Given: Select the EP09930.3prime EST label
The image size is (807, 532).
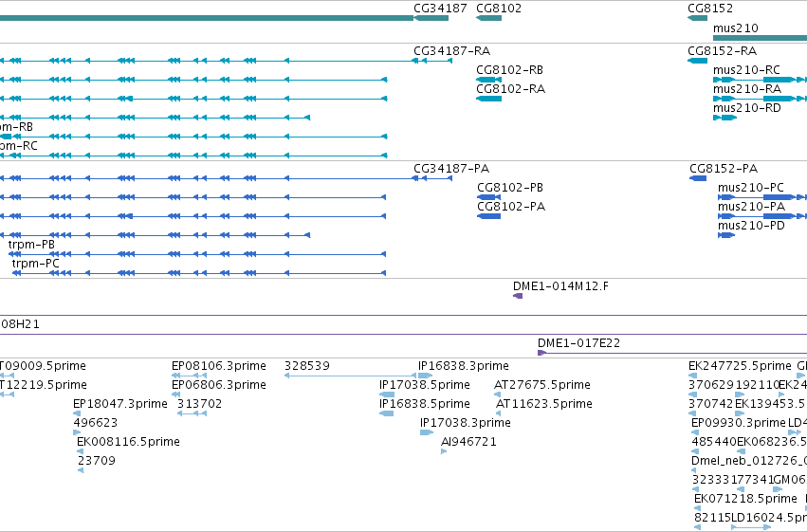Looking at the screenshot, I should click(739, 424).
